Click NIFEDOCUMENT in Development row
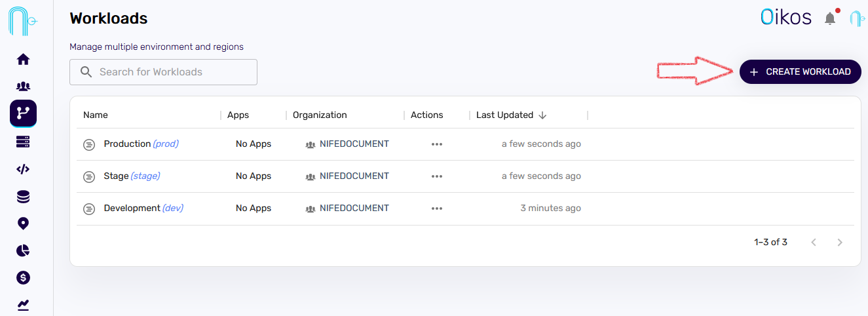The width and height of the screenshot is (868, 316). tap(354, 208)
